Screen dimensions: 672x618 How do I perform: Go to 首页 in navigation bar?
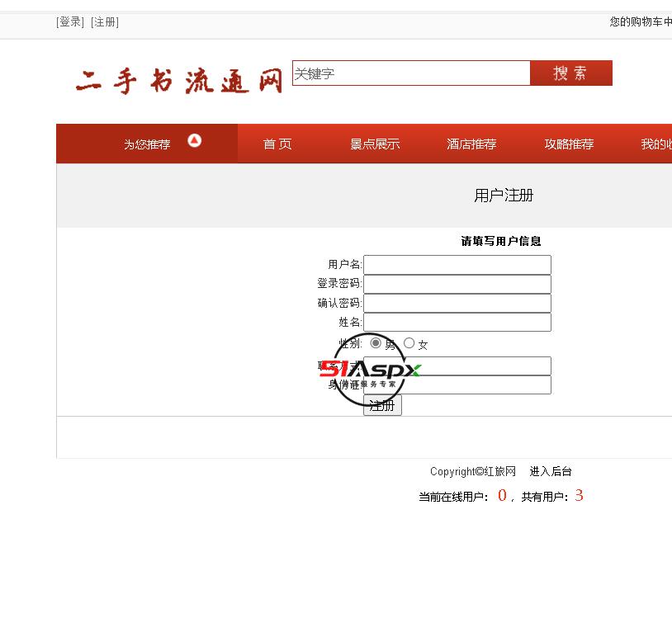[277, 144]
